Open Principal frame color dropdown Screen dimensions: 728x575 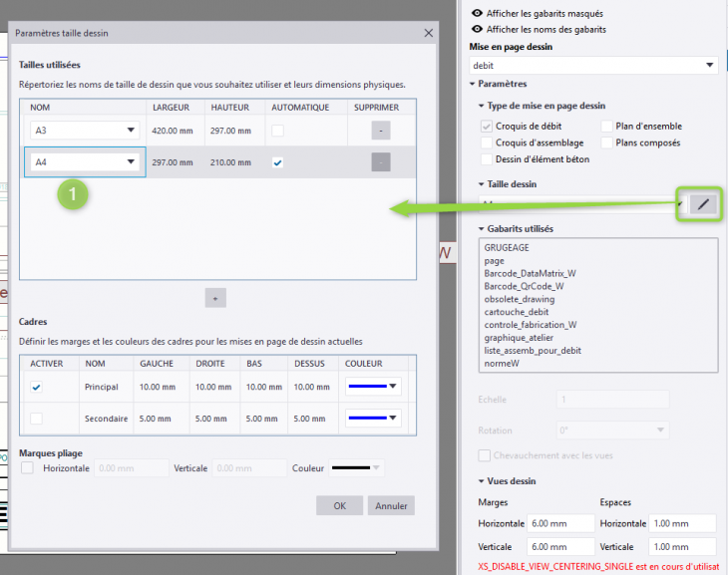click(x=373, y=386)
